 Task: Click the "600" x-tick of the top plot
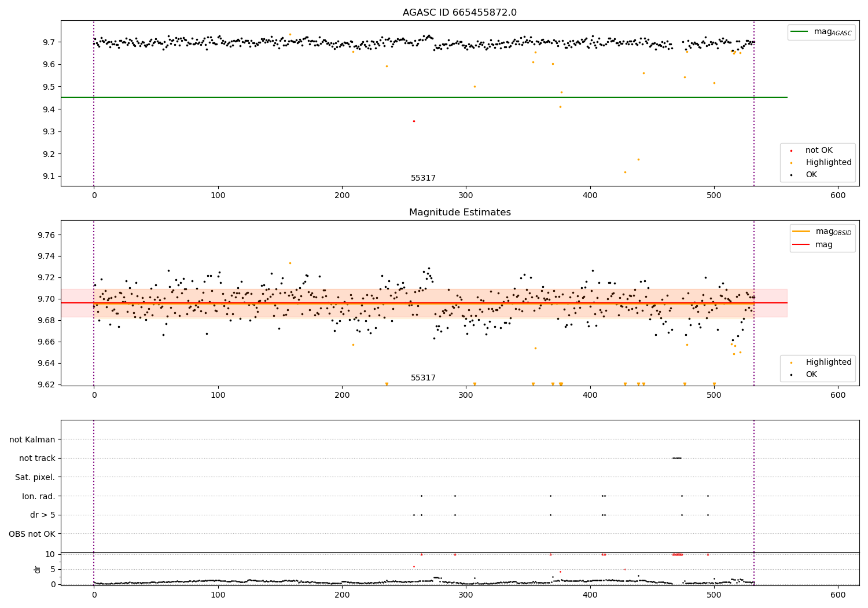(x=838, y=196)
